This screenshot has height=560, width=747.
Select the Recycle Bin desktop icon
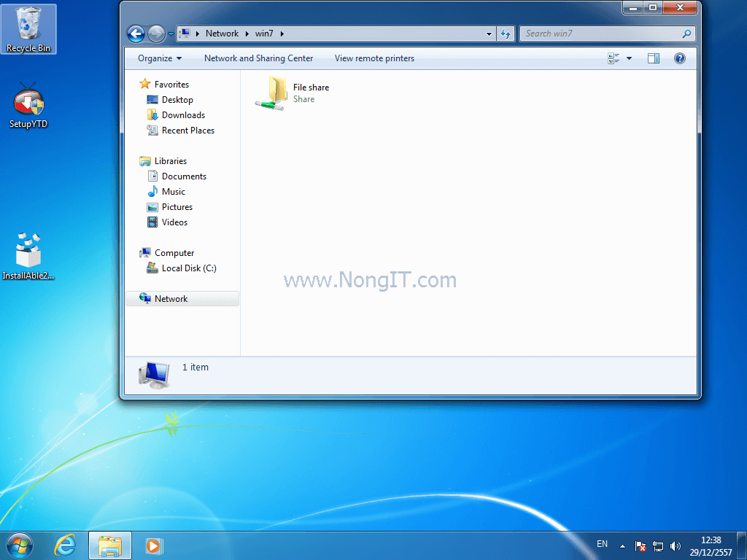(x=28, y=29)
